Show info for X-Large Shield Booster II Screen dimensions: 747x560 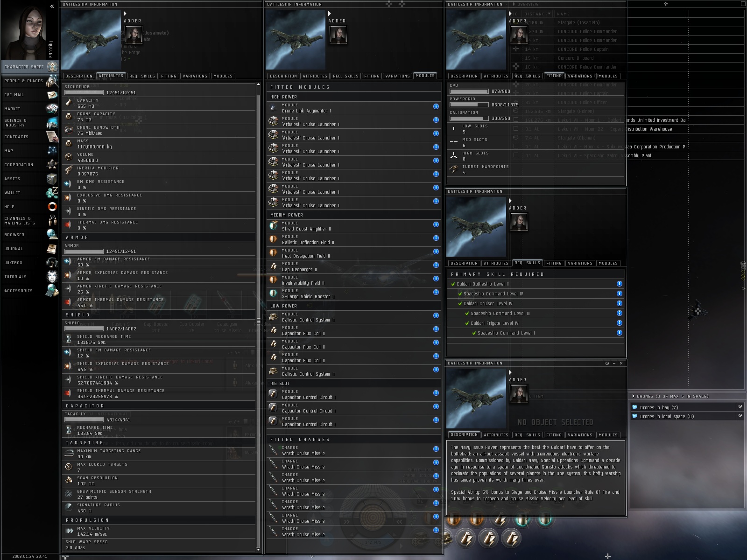[x=436, y=292]
